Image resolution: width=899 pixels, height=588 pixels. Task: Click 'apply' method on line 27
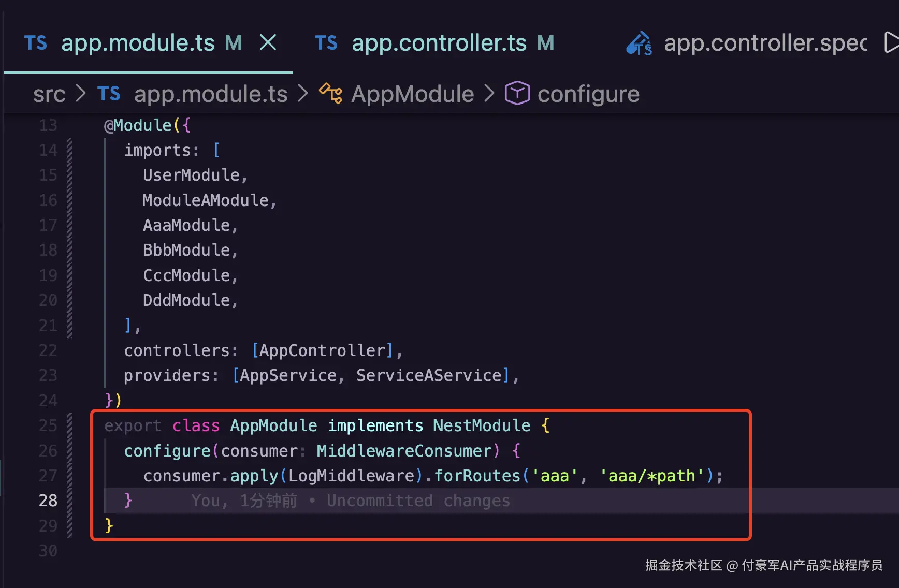pos(254,476)
